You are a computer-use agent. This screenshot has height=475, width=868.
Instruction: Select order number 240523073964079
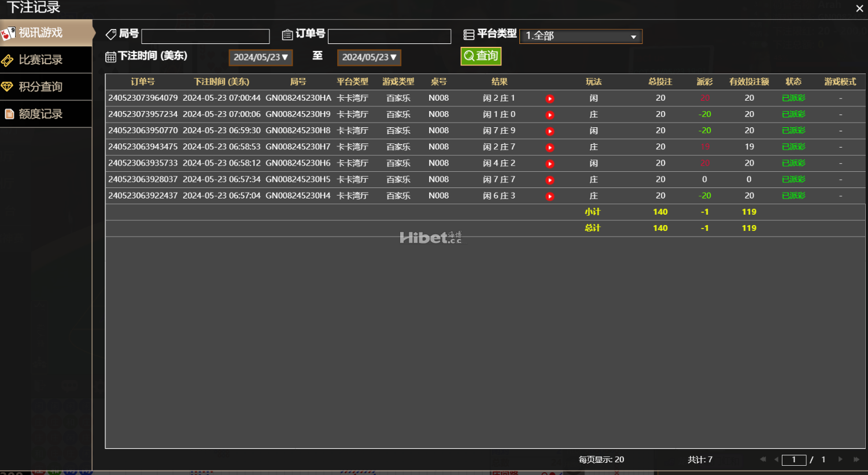pyautogui.click(x=143, y=98)
